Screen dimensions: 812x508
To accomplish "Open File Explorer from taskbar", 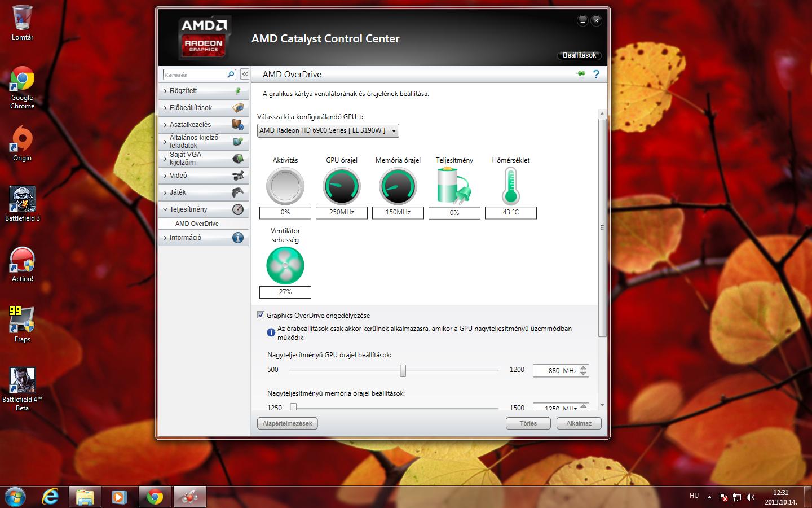I will click(85, 497).
